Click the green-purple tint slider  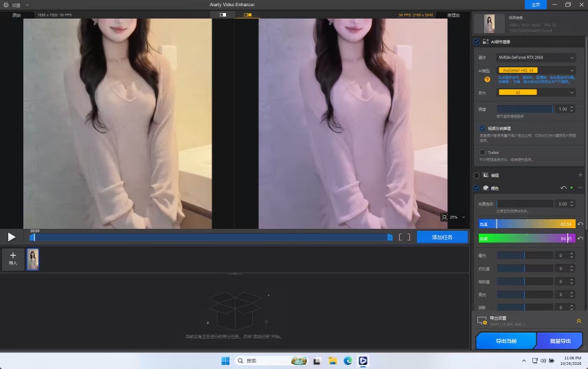(x=527, y=238)
